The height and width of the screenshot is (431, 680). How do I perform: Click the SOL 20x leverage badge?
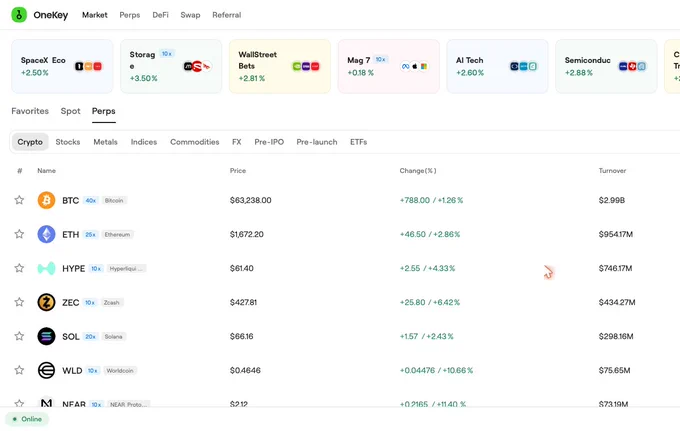pos(90,336)
